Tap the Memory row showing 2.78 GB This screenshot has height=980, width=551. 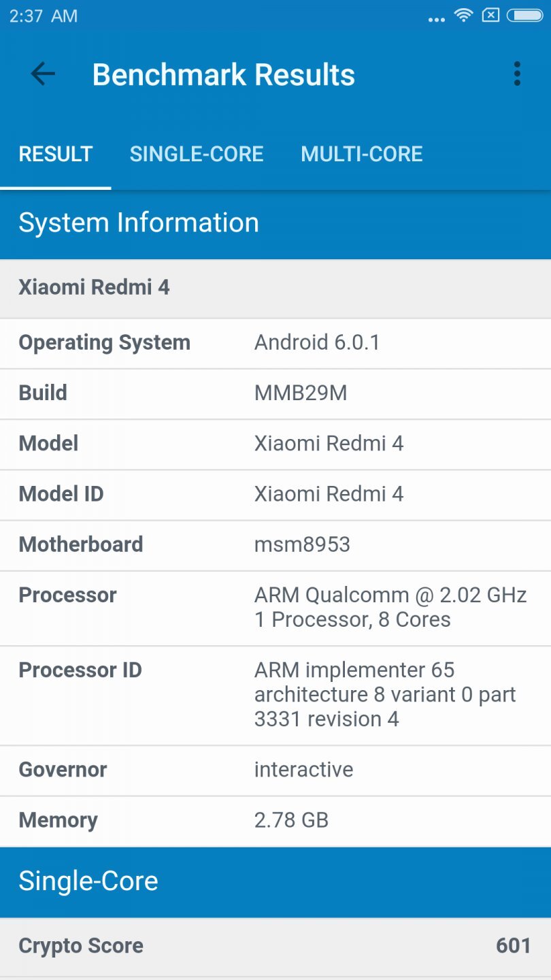(275, 820)
